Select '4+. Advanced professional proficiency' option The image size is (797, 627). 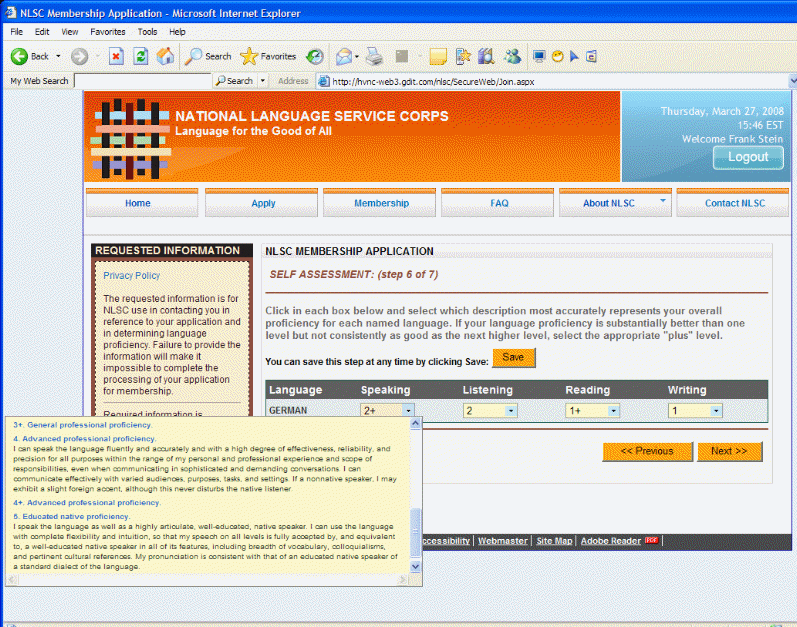point(87,503)
